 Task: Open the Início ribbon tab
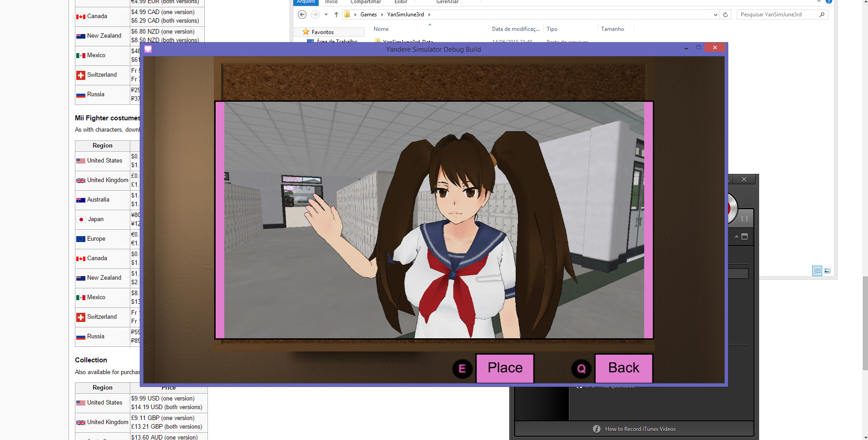click(331, 2)
